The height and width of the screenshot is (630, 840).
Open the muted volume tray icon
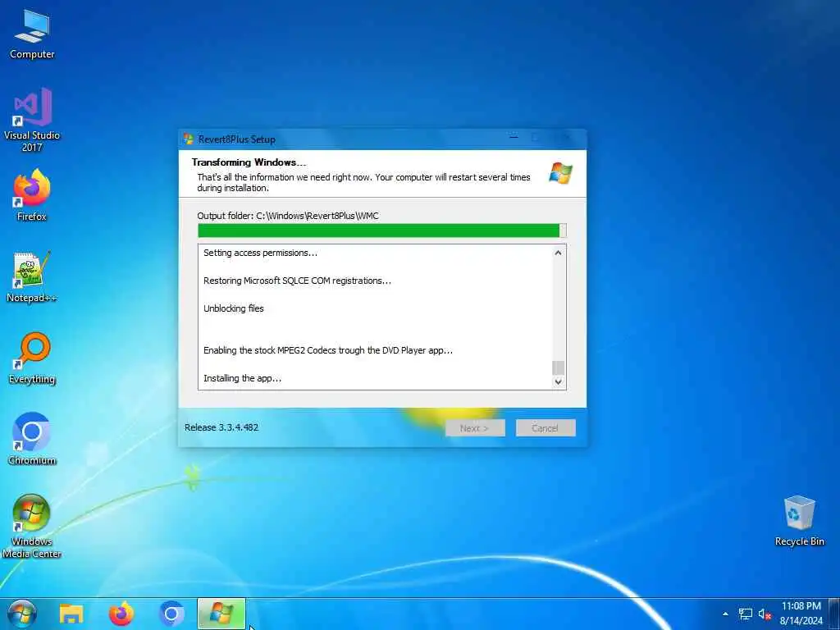tap(765, 614)
